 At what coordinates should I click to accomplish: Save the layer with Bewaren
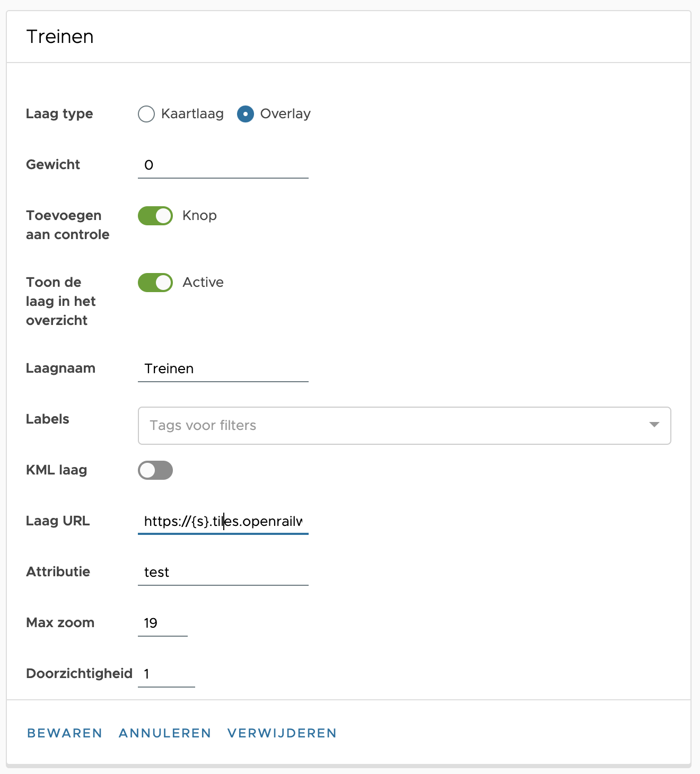pos(65,733)
